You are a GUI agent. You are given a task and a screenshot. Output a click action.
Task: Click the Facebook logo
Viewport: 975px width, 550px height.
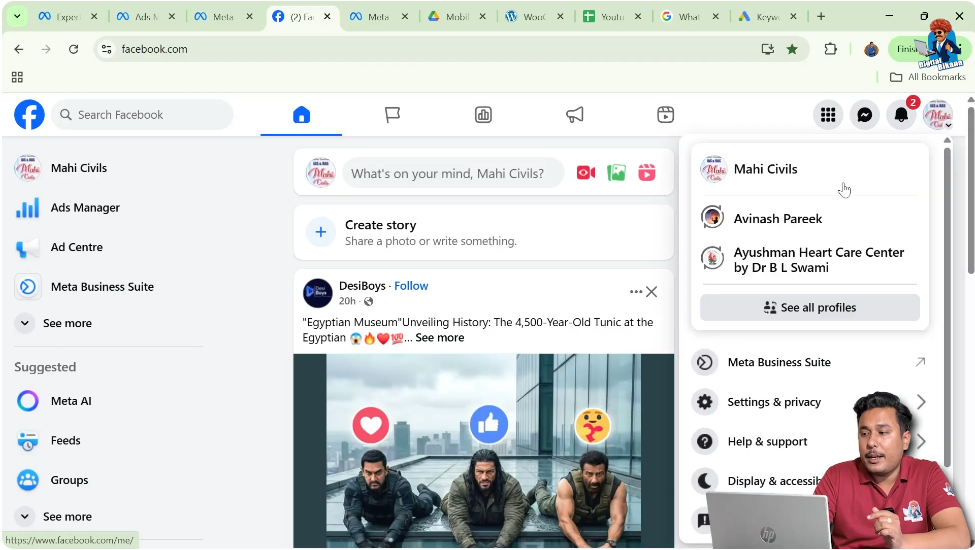click(x=29, y=114)
